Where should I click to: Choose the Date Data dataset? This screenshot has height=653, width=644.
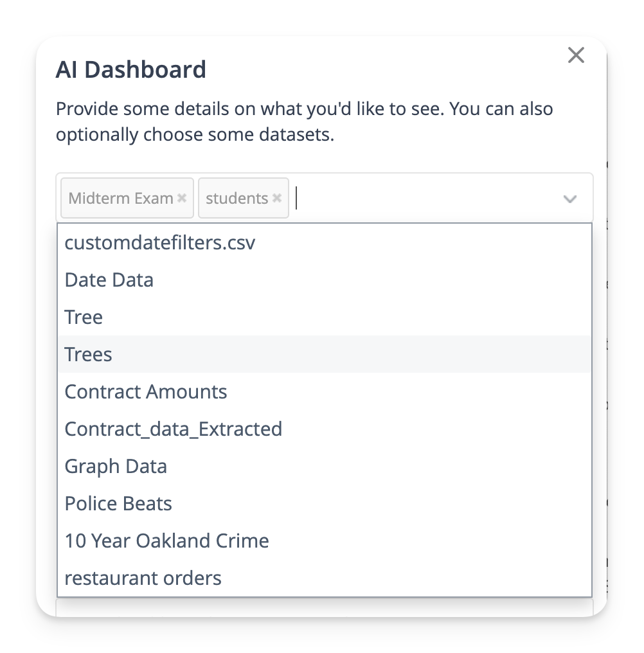[109, 280]
